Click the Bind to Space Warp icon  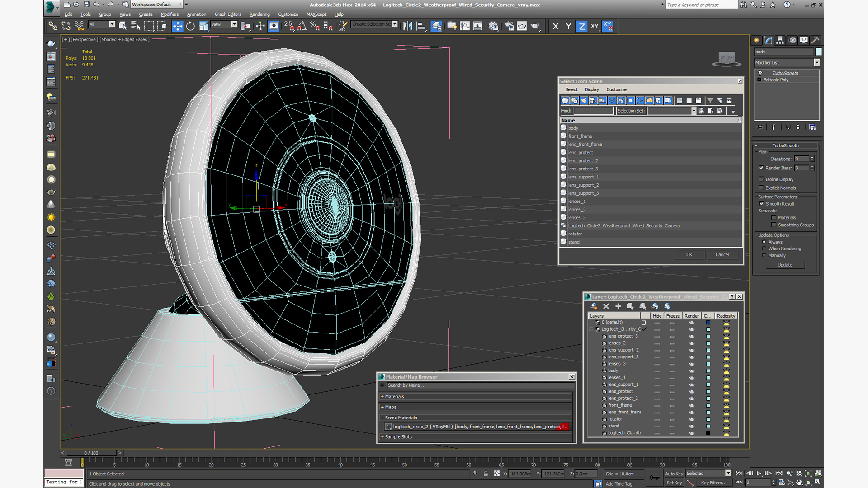coord(79,26)
